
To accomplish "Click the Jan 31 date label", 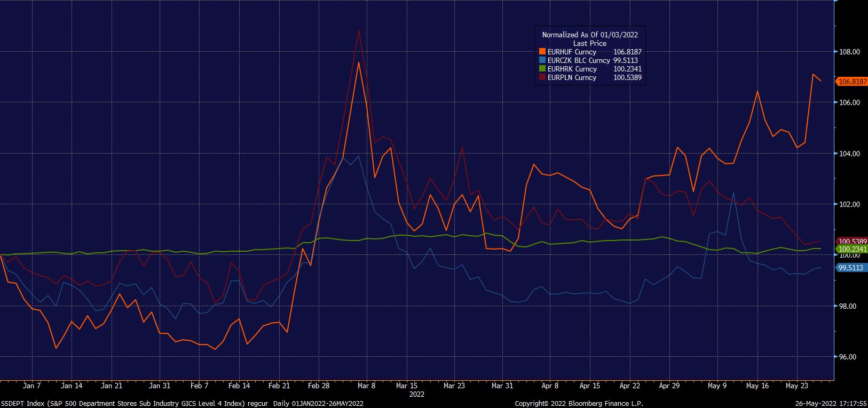I will pos(160,386).
